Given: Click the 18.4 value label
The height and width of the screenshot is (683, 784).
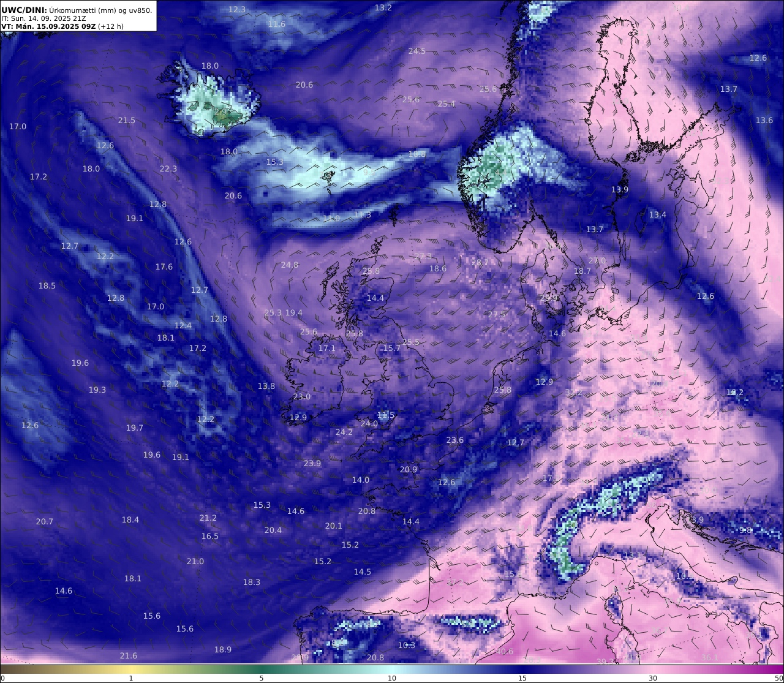Looking at the screenshot, I should point(130,519).
